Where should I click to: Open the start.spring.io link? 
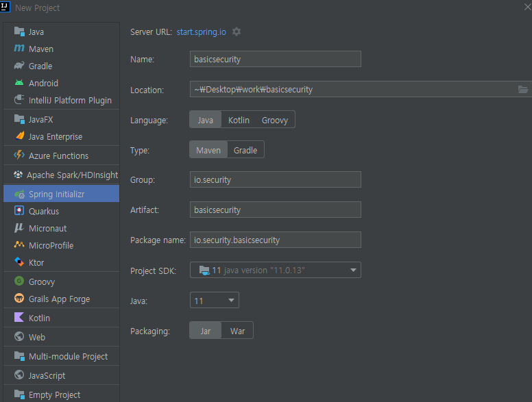[x=201, y=32]
